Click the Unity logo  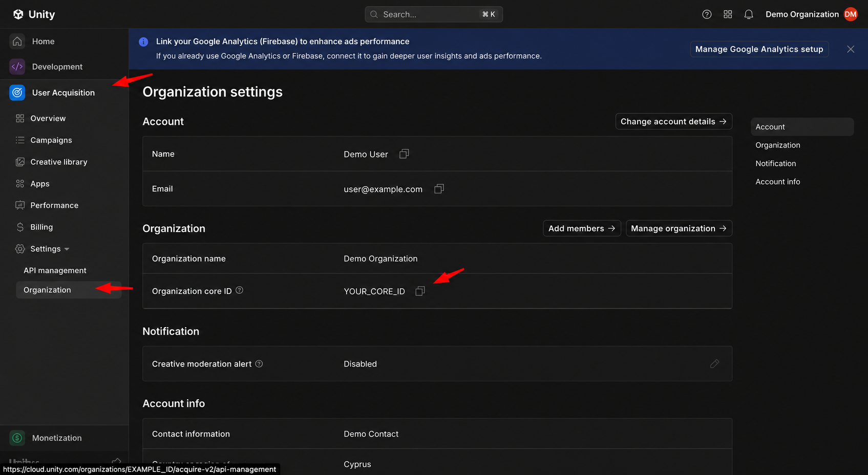(x=34, y=14)
